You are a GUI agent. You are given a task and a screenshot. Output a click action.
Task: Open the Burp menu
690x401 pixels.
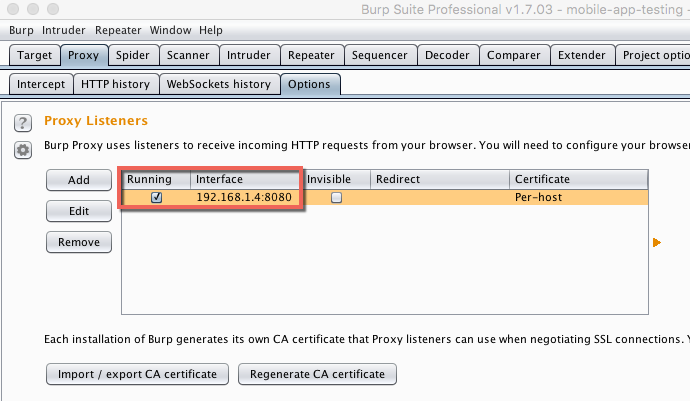(x=21, y=30)
